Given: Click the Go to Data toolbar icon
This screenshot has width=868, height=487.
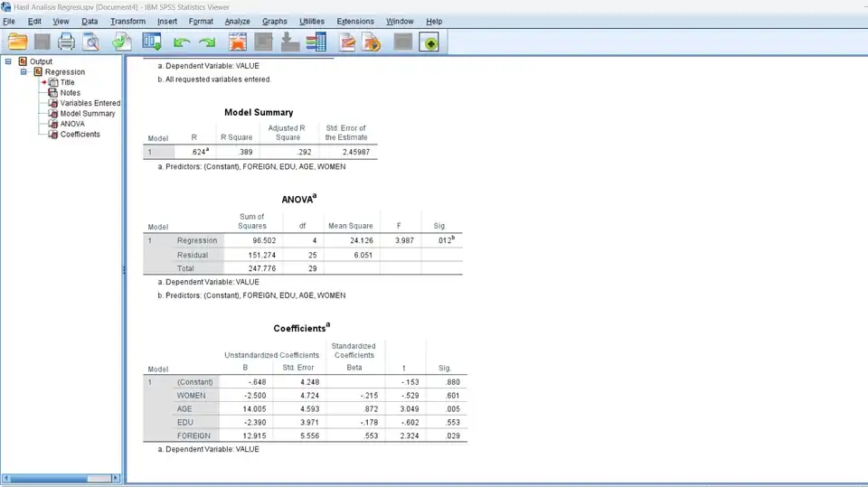Looking at the screenshot, I should [x=238, y=42].
